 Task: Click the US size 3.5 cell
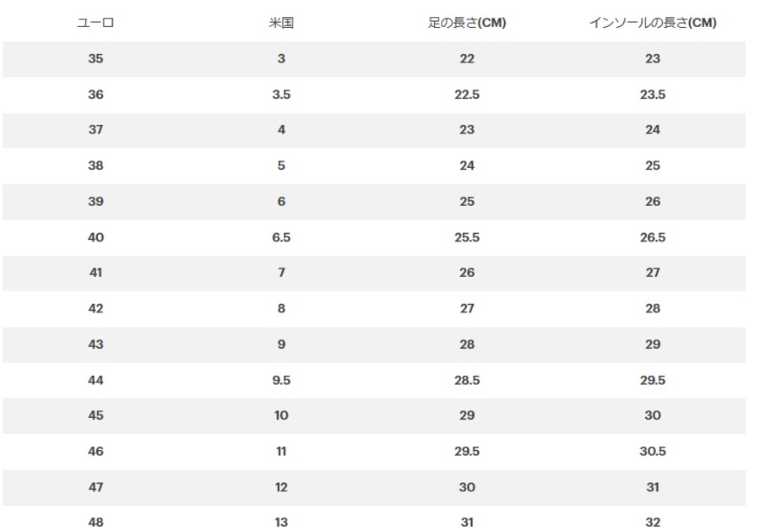(x=281, y=95)
